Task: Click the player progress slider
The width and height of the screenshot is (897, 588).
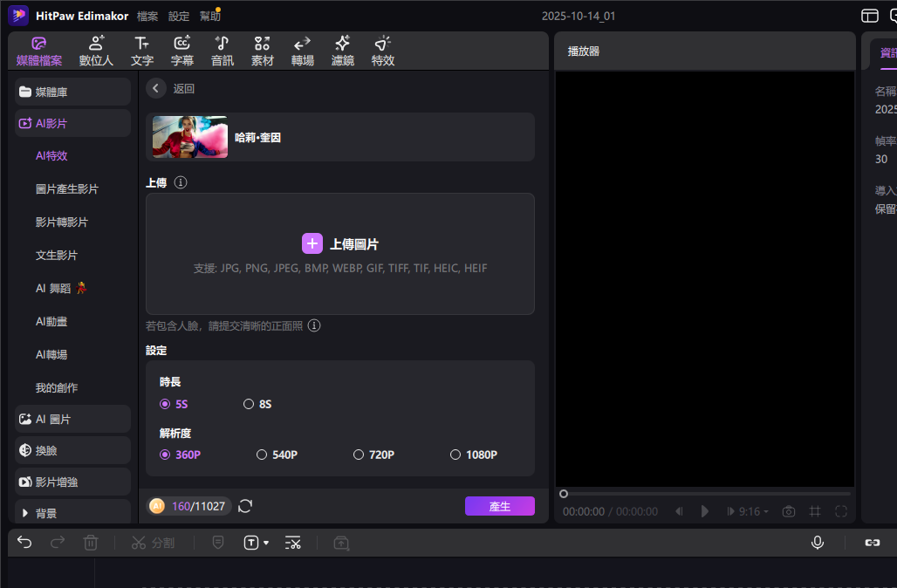Action: (564, 493)
